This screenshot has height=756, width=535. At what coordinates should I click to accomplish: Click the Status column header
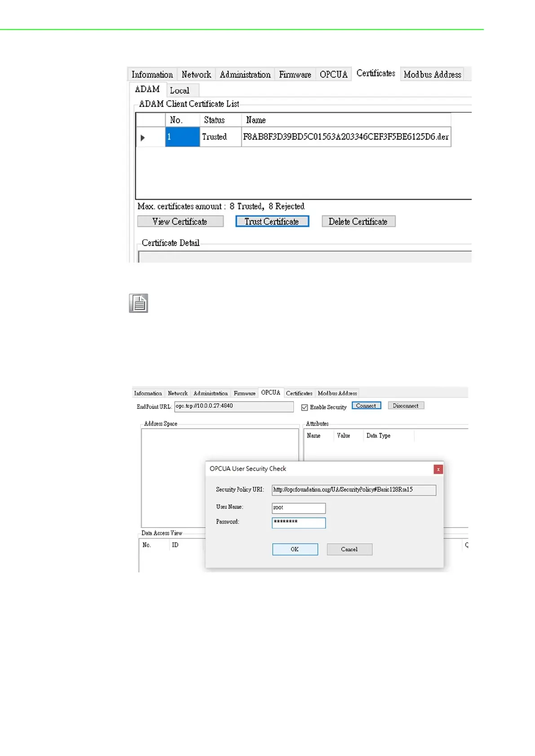[x=220, y=120]
